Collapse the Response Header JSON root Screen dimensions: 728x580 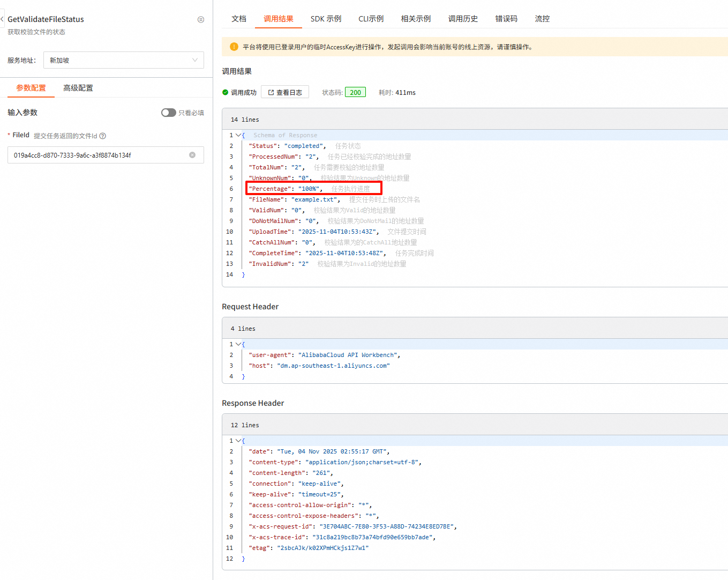tap(238, 441)
